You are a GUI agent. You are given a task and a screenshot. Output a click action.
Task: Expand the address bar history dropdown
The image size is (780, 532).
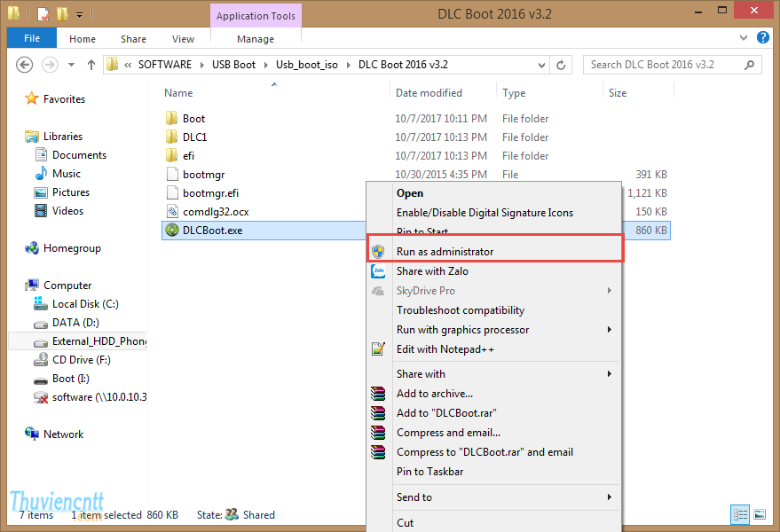click(x=541, y=65)
